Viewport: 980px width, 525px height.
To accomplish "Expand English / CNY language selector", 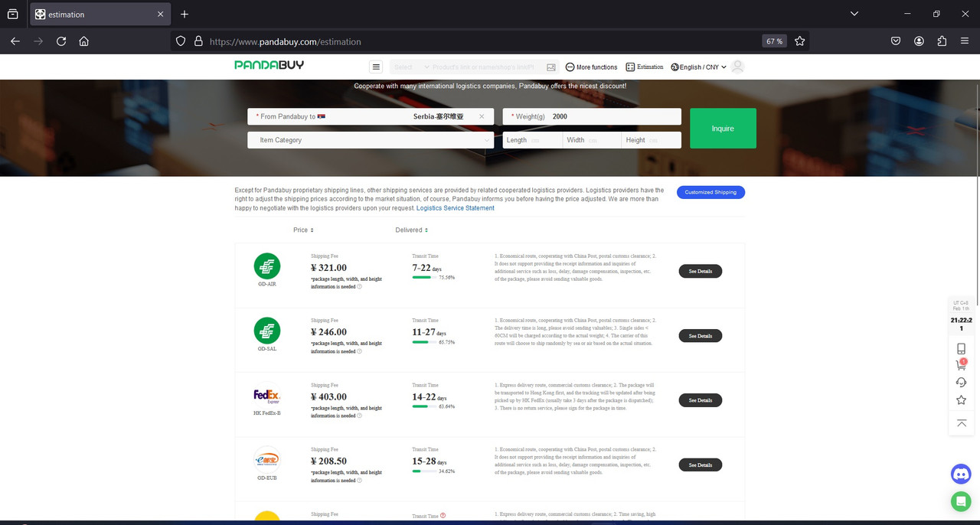I will click(x=698, y=67).
